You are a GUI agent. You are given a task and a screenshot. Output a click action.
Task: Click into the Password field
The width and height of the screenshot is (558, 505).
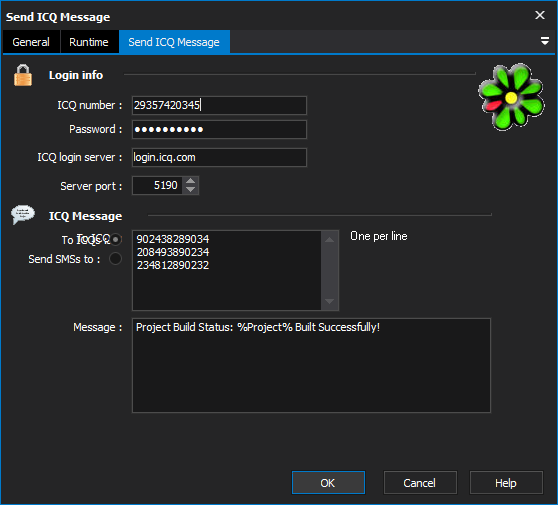219,130
